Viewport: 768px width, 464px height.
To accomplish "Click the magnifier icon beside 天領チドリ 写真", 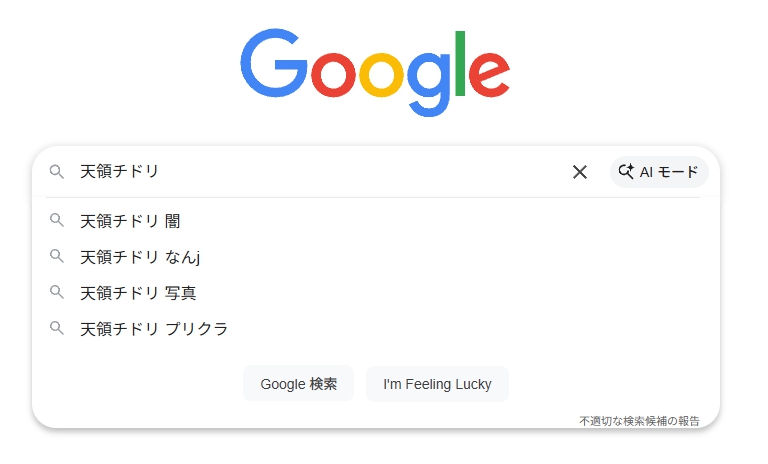I will click(x=57, y=293).
